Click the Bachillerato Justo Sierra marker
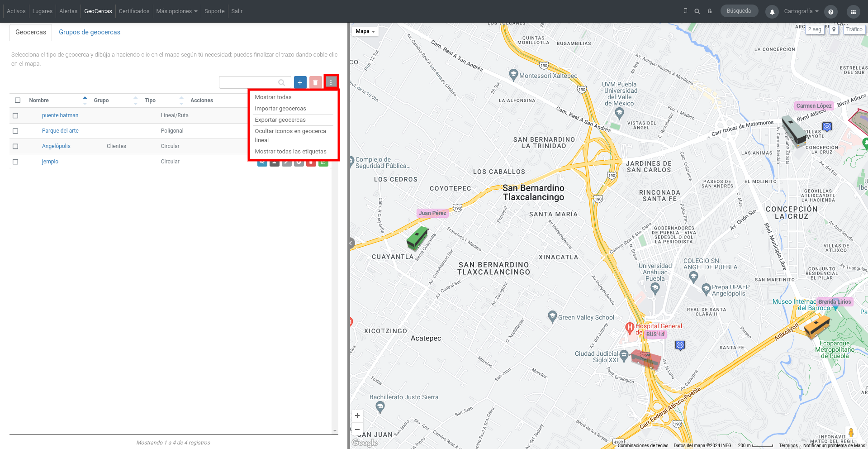 point(380,406)
